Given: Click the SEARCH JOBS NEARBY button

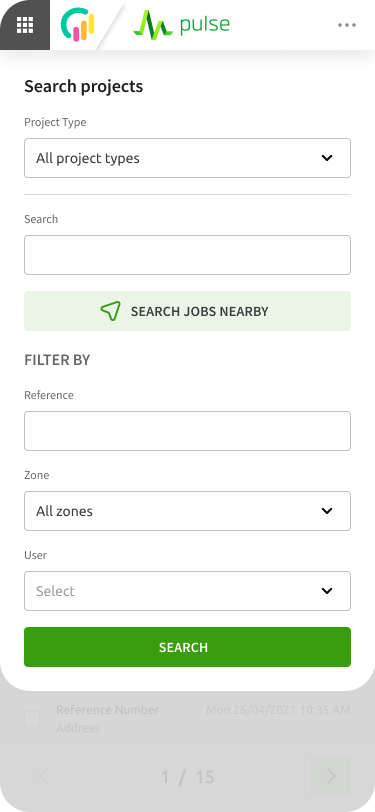Looking at the screenshot, I should [188, 311].
